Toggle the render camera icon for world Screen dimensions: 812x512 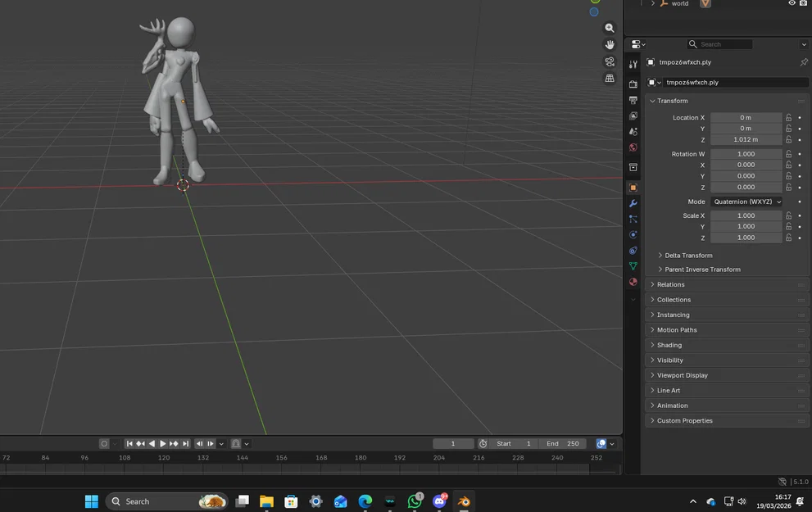(x=803, y=3)
